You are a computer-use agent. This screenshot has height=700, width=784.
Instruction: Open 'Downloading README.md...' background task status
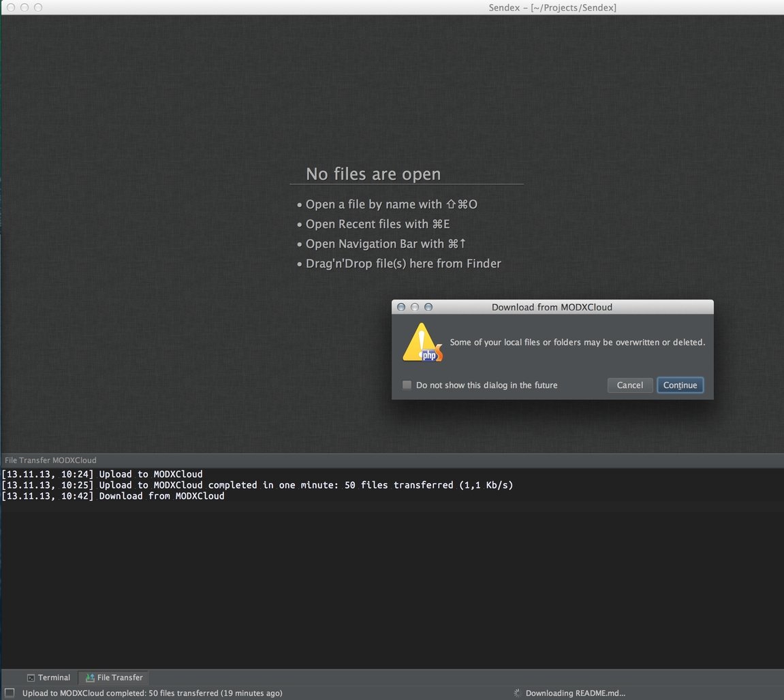(x=575, y=693)
